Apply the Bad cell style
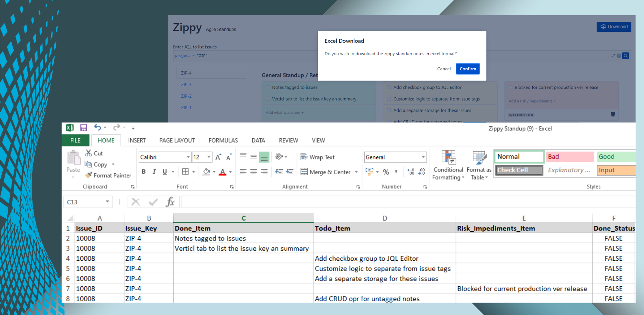The image size is (644, 315). tap(570, 156)
